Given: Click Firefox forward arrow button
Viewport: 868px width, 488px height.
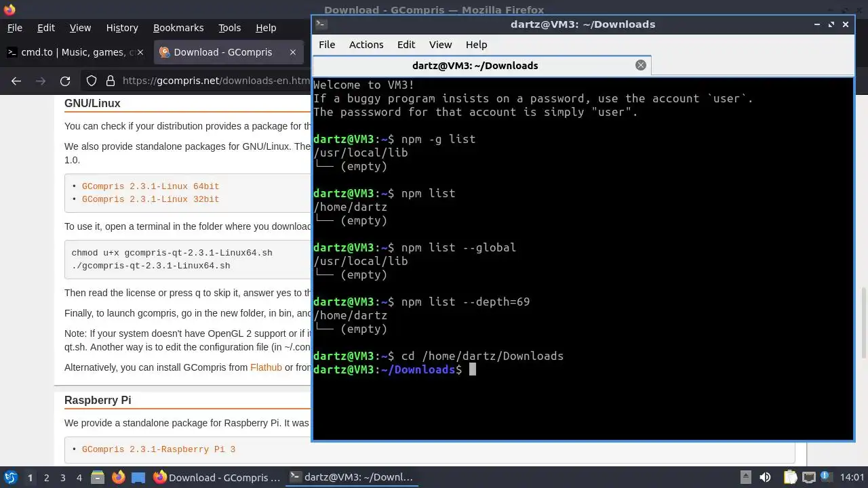Looking at the screenshot, I should (41, 81).
